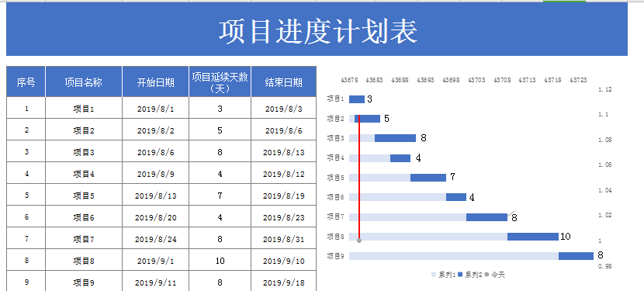Click chart data label 5
Viewport: 644px width, 291px height.
click(386, 119)
